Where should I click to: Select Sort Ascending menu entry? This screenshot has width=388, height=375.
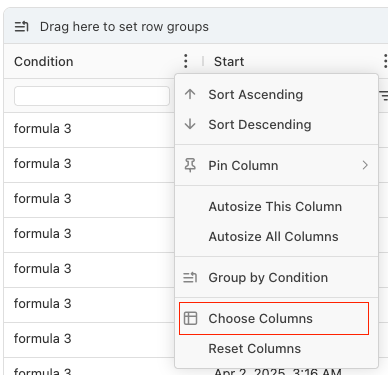tap(276, 95)
